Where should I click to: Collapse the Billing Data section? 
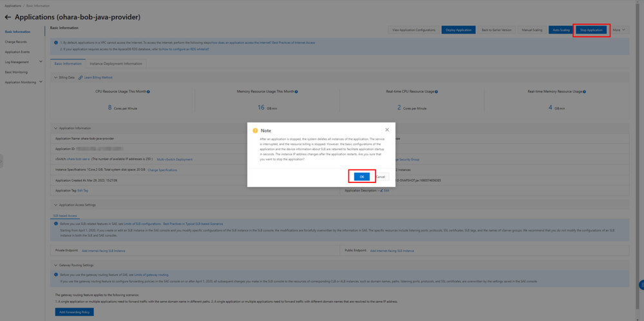pyautogui.click(x=56, y=77)
